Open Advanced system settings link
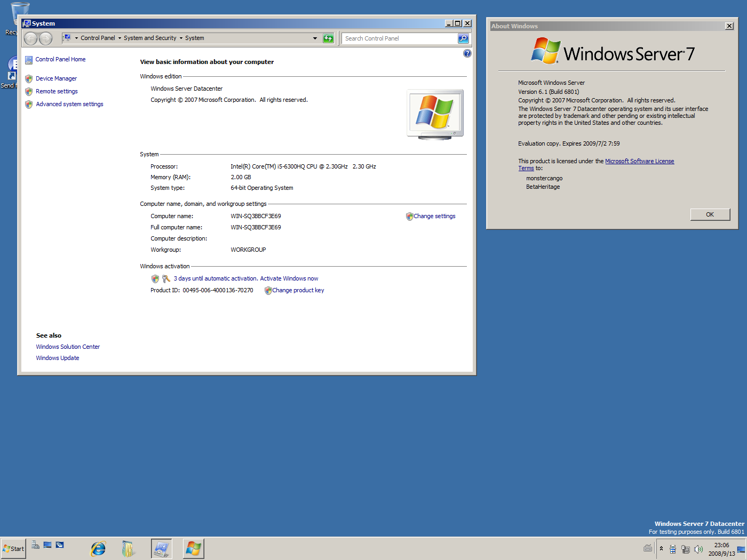Viewport: 747px width, 560px height. pos(69,105)
